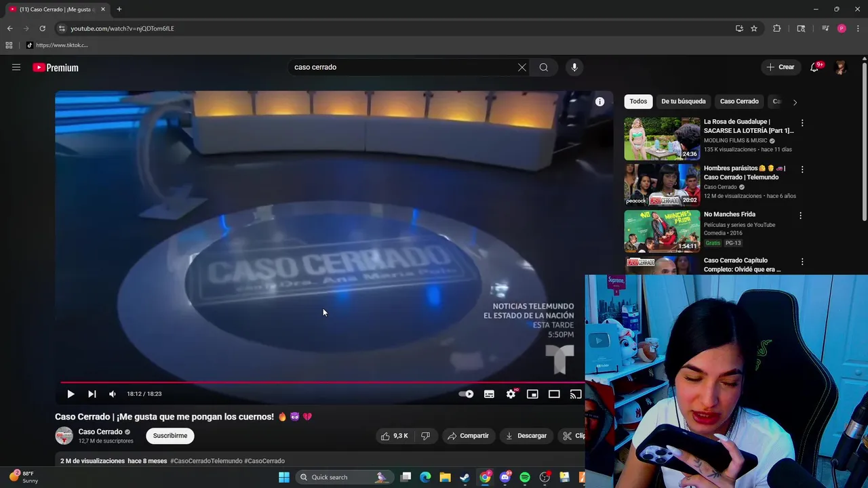
Task: Go to YouTube Premium home logo
Action: tap(56, 67)
